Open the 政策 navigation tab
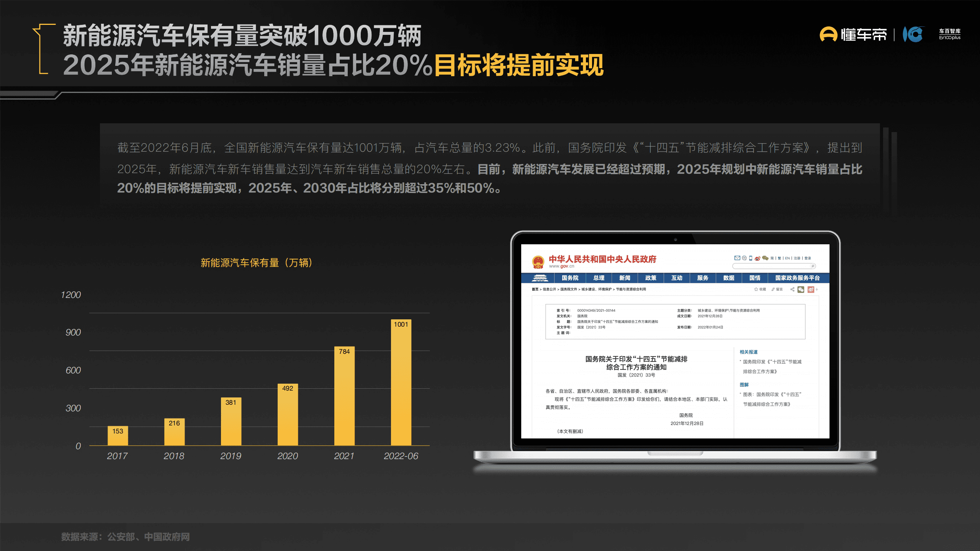The width and height of the screenshot is (980, 551). click(x=651, y=278)
